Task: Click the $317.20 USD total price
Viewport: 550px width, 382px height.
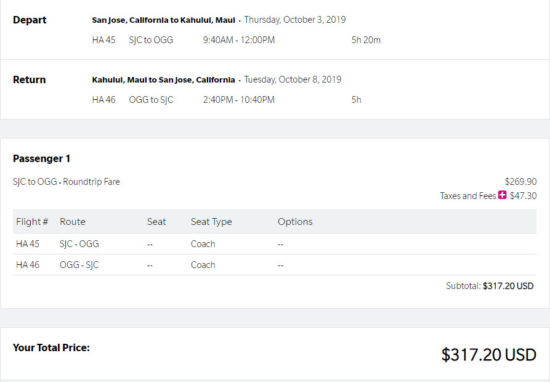Action: point(489,354)
